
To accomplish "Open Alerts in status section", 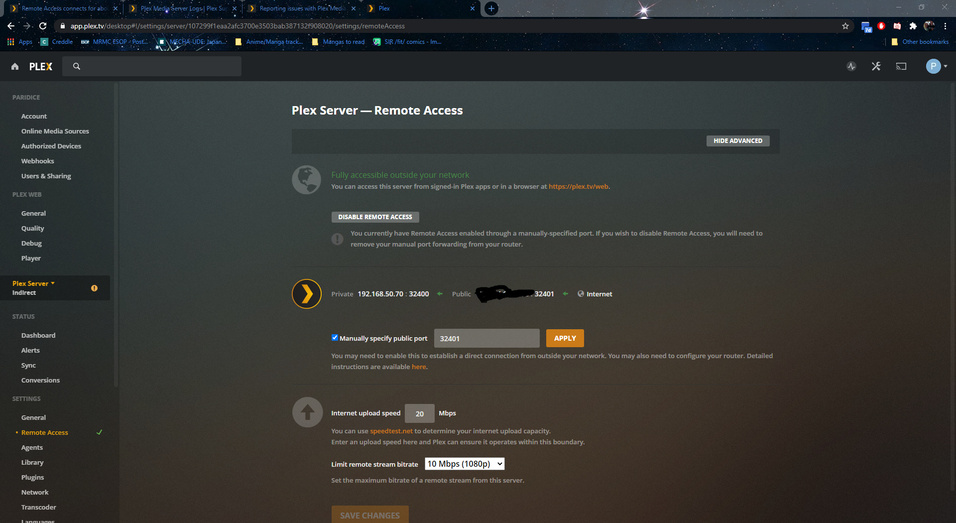I will (x=30, y=350).
